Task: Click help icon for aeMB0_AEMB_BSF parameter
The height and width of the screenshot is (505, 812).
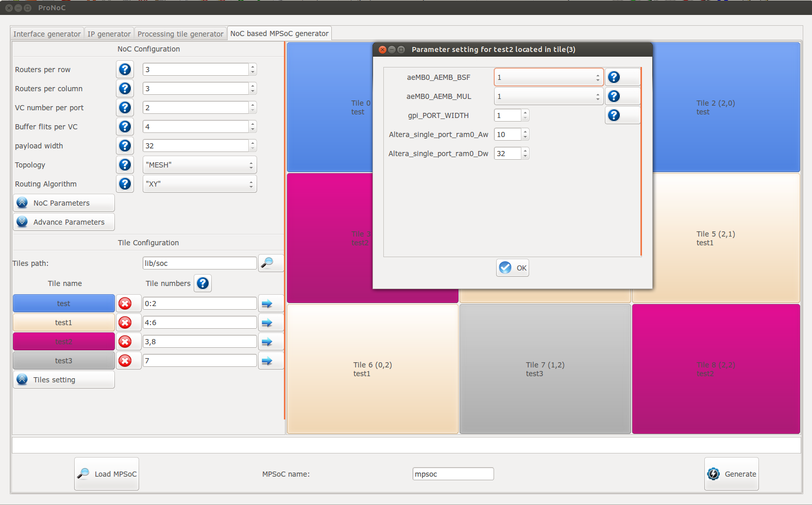Action: coord(614,77)
